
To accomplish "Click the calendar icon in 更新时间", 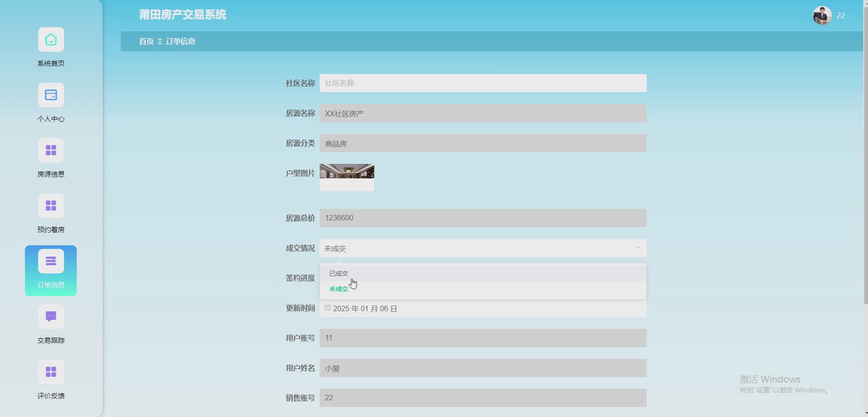I will 327,308.
